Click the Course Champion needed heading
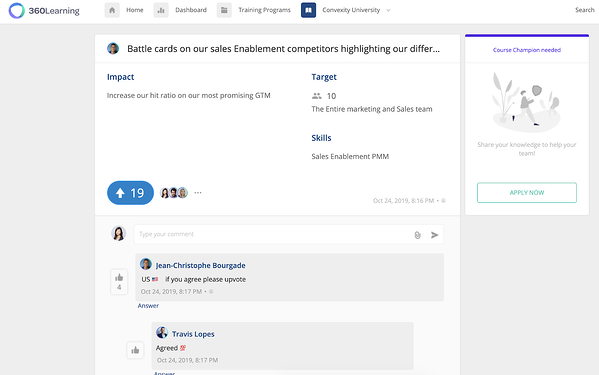This screenshot has height=375, width=599. 527,50
